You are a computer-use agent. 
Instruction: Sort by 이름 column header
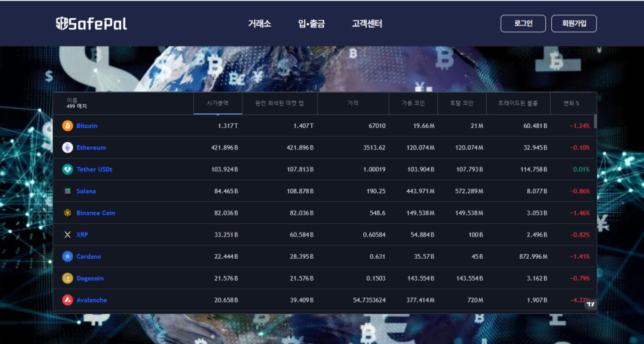pyautogui.click(x=123, y=103)
